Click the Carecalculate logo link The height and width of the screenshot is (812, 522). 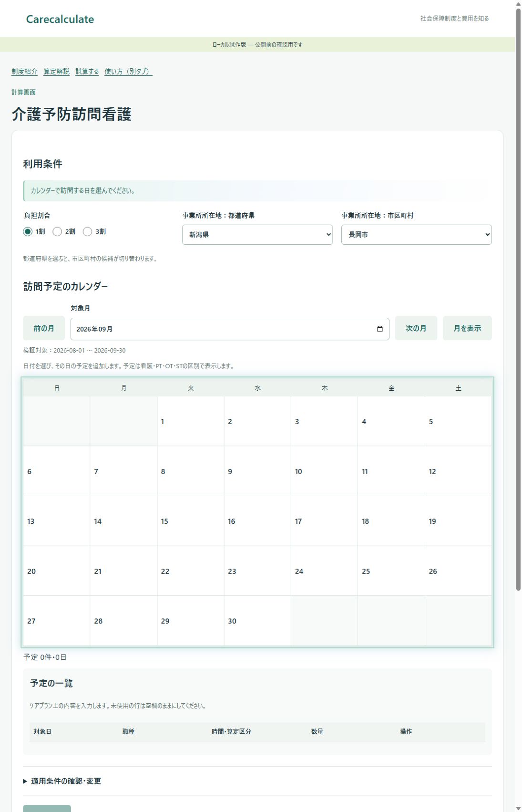(x=60, y=19)
